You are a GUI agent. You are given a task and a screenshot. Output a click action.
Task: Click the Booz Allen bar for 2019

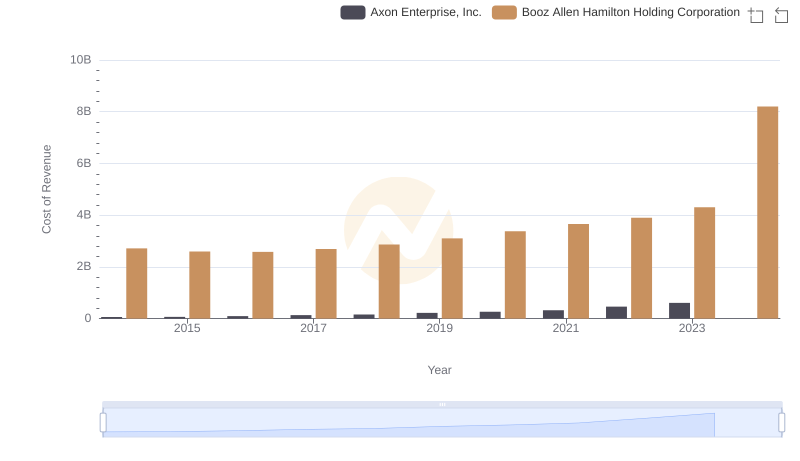pyautogui.click(x=452, y=278)
